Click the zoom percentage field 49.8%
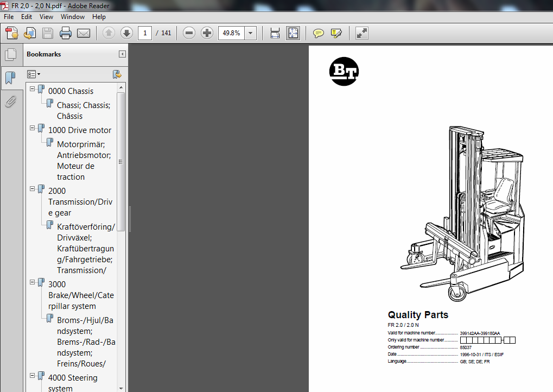Viewport: 553px width, 392px height. 231,33
